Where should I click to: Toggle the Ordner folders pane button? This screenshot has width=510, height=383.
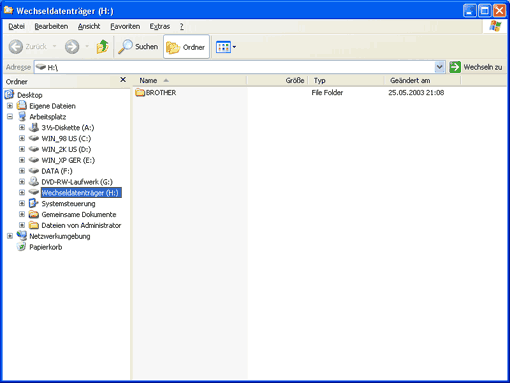pos(186,47)
